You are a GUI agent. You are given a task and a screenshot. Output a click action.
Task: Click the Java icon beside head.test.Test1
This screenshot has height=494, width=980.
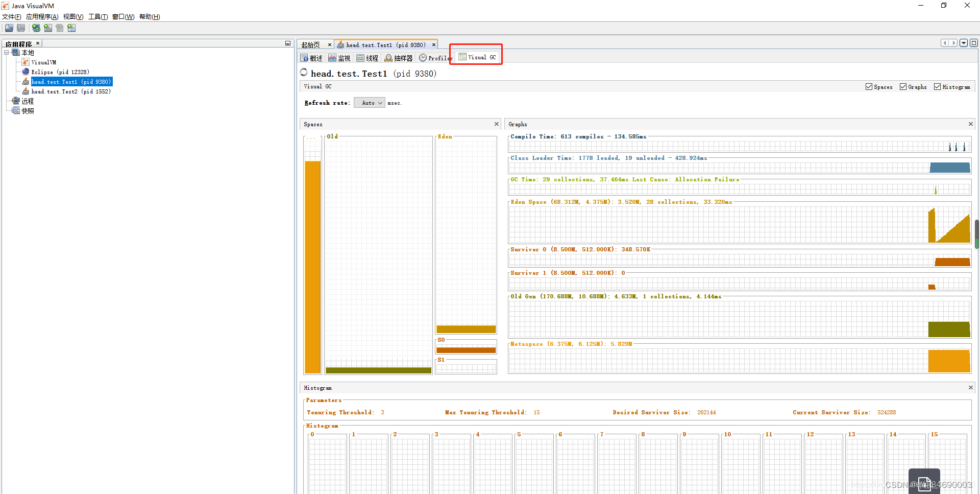[x=26, y=82]
